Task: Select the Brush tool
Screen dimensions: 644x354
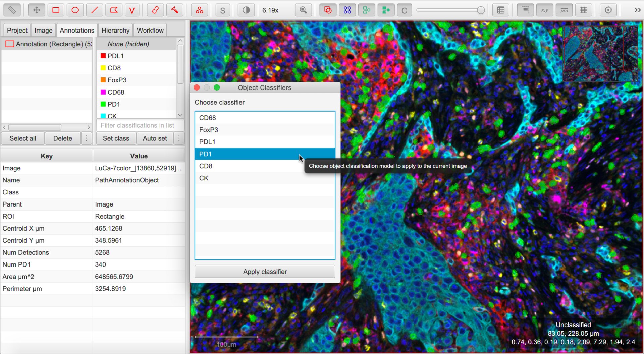Action: click(155, 10)
